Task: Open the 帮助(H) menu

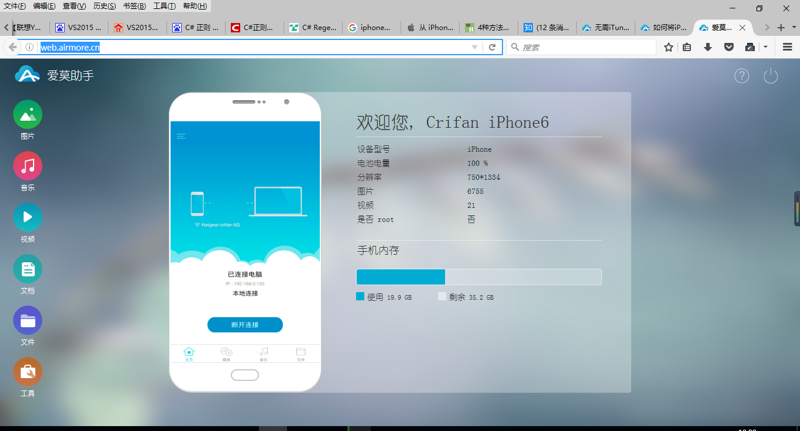Action: click(195, 6)
